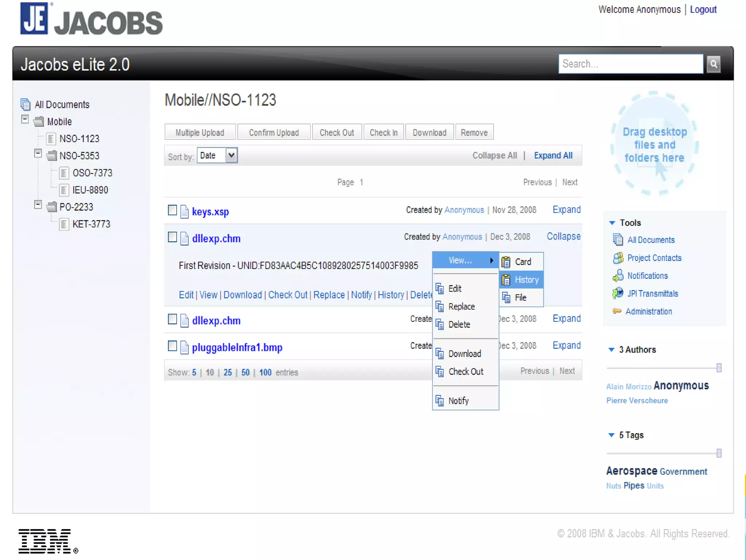746x560 pixels.
Task: Click the top Next page link
Action: coord(570,182)
